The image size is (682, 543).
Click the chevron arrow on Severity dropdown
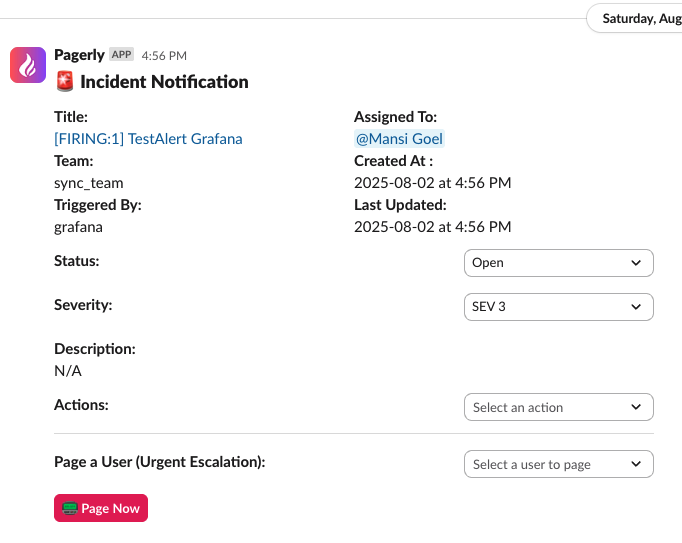pos(636,307)
